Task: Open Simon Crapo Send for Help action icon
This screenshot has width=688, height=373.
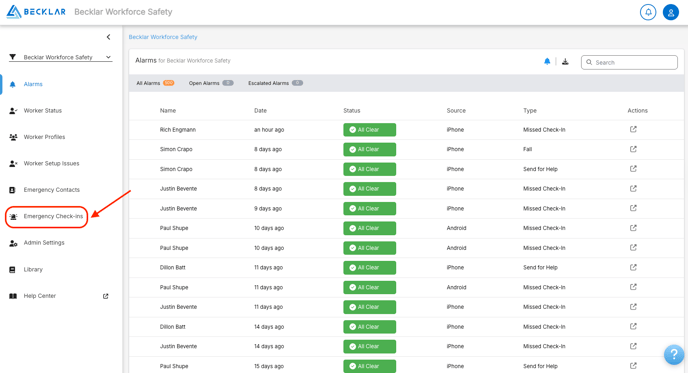Action: [633, 169]
